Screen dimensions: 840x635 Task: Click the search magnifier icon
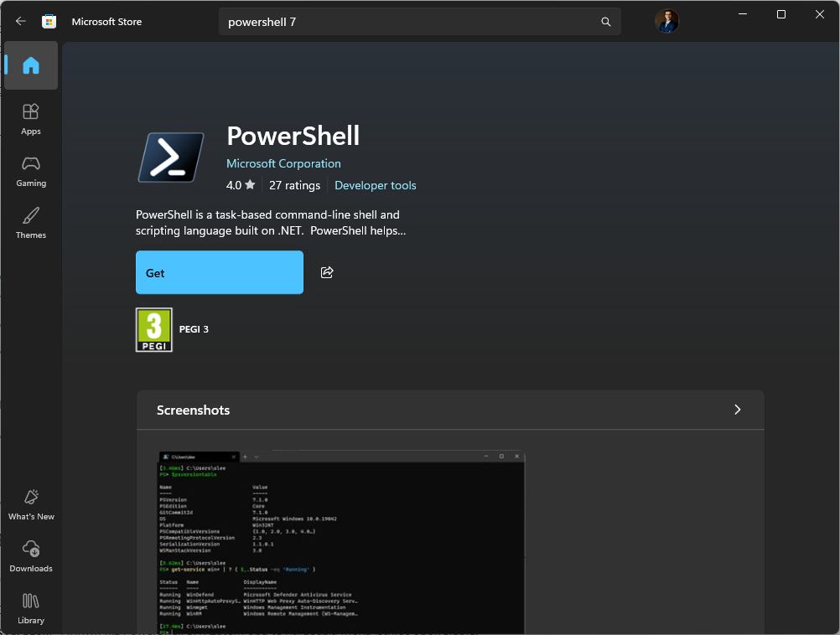[605, 22]
